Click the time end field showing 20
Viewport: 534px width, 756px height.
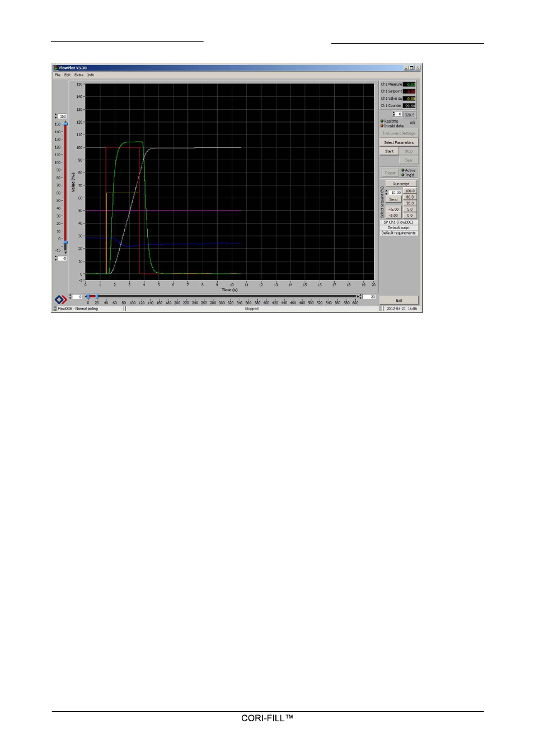[x=369, y=297]
